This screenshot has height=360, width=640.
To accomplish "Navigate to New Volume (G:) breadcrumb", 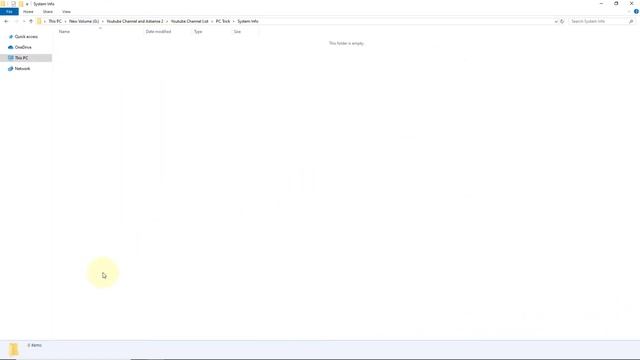I will pos(84,21).
